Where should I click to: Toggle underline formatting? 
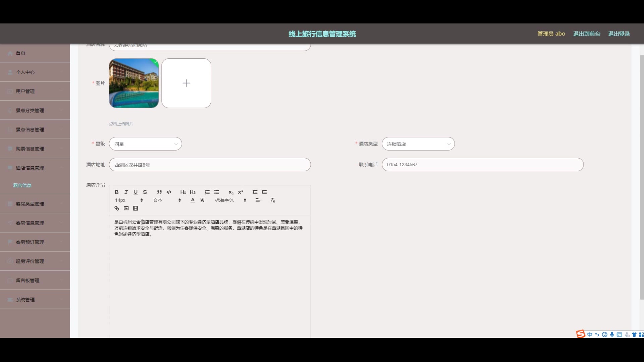tap(136, 192)
